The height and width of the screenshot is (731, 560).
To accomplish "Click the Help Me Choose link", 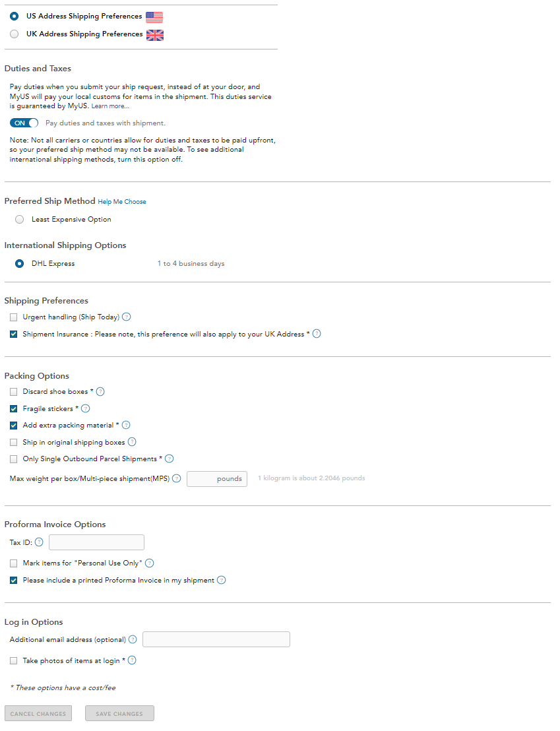I will (121, 201).
